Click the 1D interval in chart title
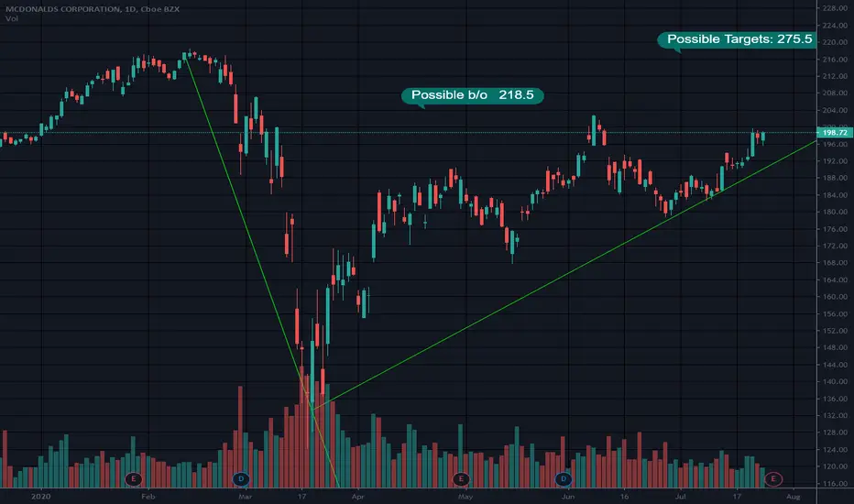 pos(129,9)
